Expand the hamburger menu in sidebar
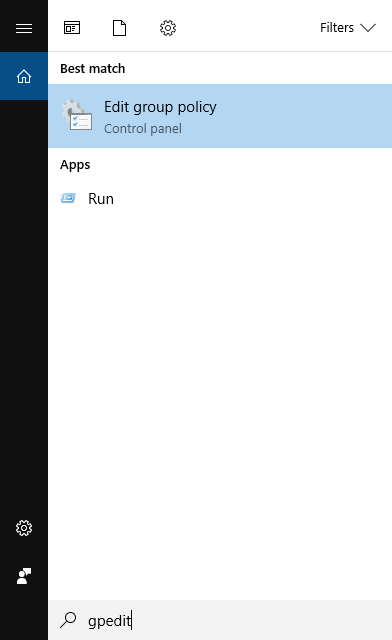Screen dimensions: 392x640 [24, 28]
